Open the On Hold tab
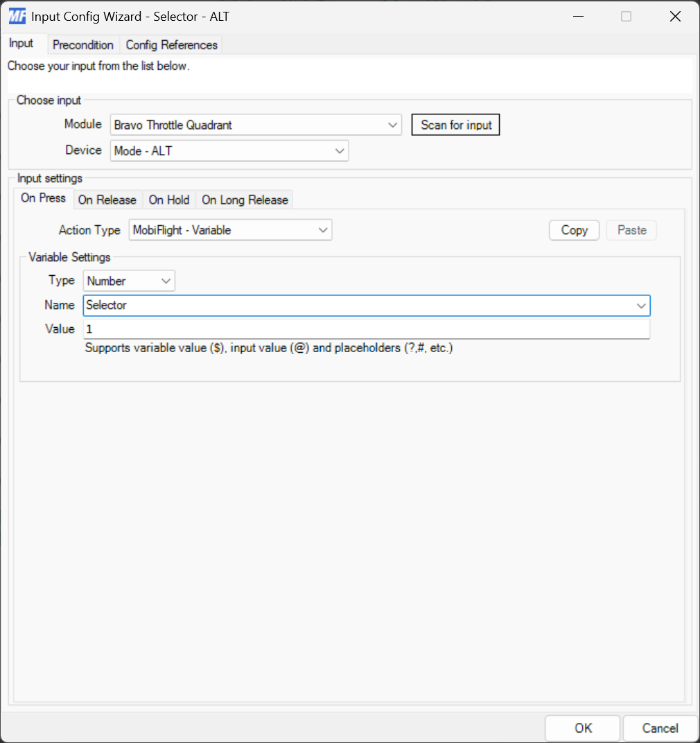Image resolution: width=700 pixels, height=743 pixels. 169,200
